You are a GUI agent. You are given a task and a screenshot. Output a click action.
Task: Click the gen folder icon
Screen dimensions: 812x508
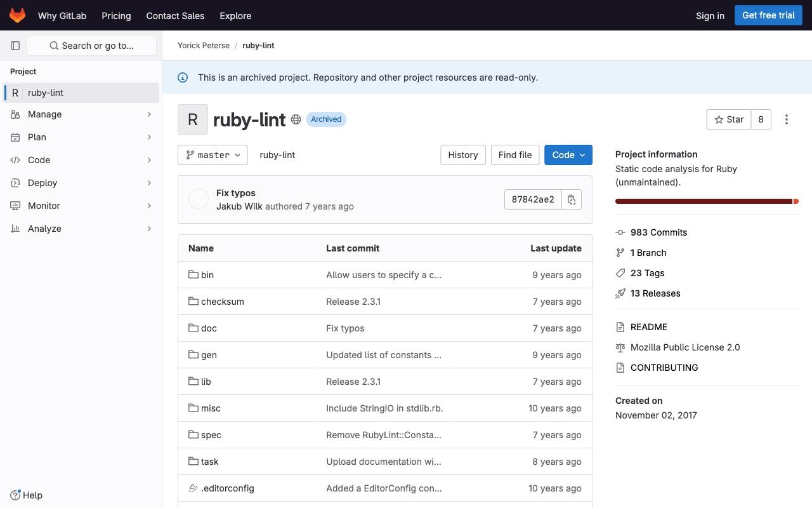click(193, 355)
